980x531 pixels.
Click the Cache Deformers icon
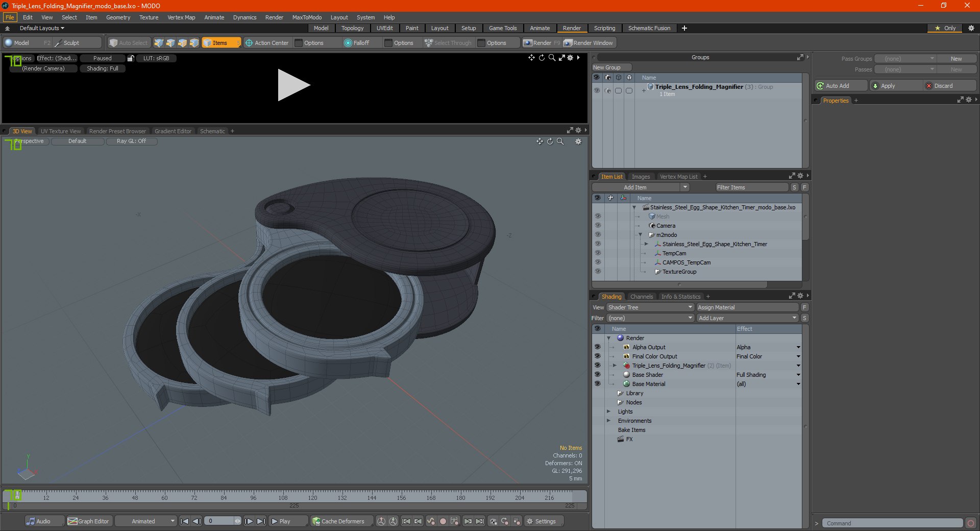tap(316, 521)
